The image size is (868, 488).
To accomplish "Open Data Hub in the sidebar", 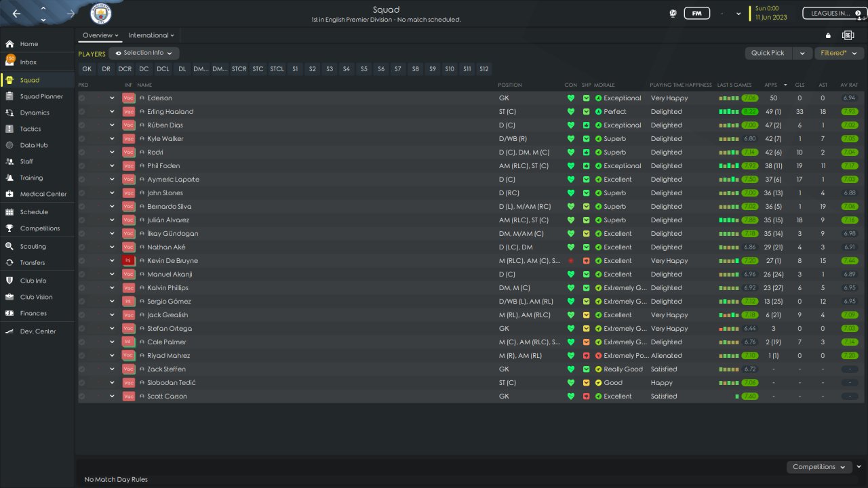I will point(34,145).
